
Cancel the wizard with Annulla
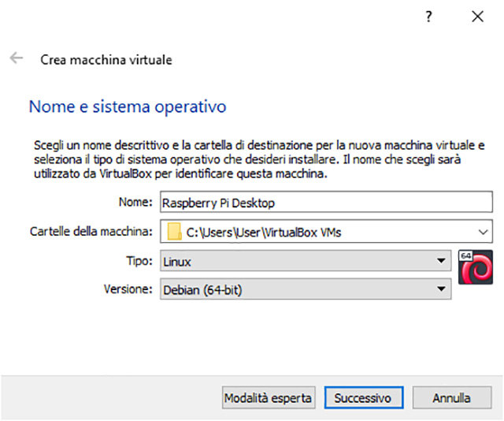451,398
